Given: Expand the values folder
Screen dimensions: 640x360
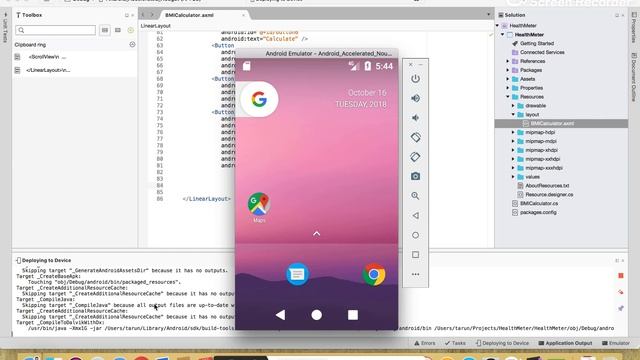Looking at the screenshot, I should point(513,177).
